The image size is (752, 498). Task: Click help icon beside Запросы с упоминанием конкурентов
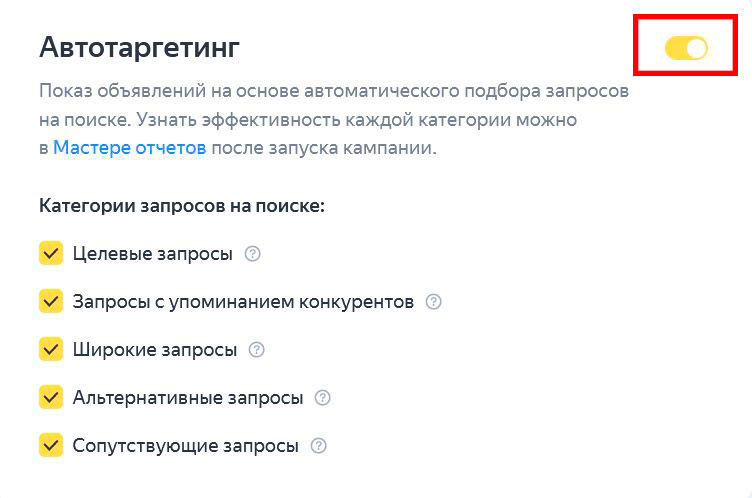434,301
